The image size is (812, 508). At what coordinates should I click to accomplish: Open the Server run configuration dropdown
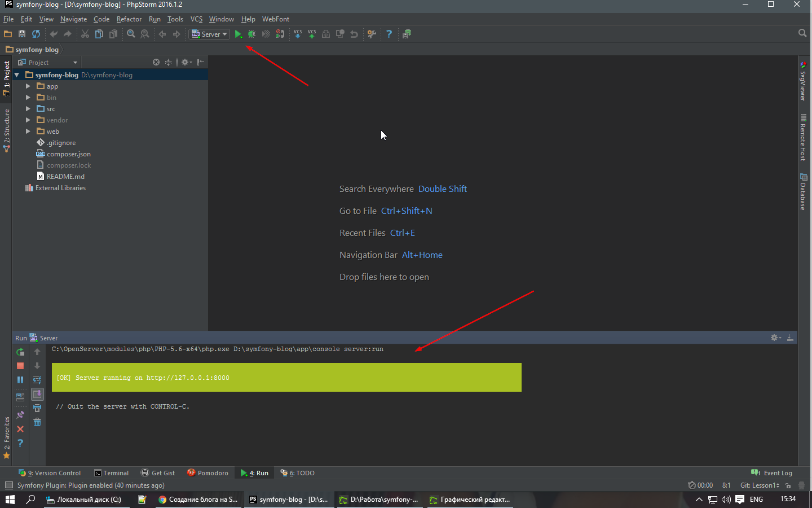click(209, 34)
